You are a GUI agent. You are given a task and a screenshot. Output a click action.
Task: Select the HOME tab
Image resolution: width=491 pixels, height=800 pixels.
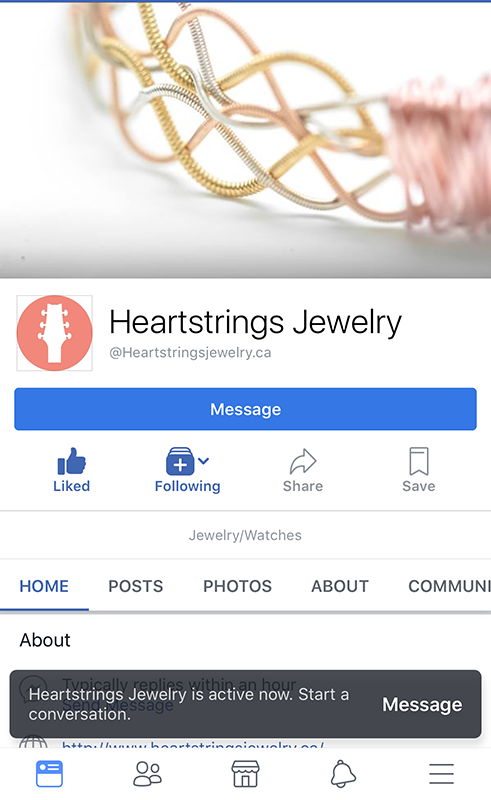coord(44,586)
